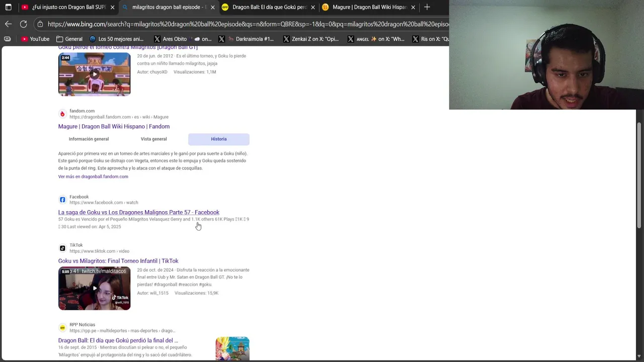
Task: Open 'Magure | Dragon Ball Wiki Hispano | Fandom' result
Action: tap(114, 126)
